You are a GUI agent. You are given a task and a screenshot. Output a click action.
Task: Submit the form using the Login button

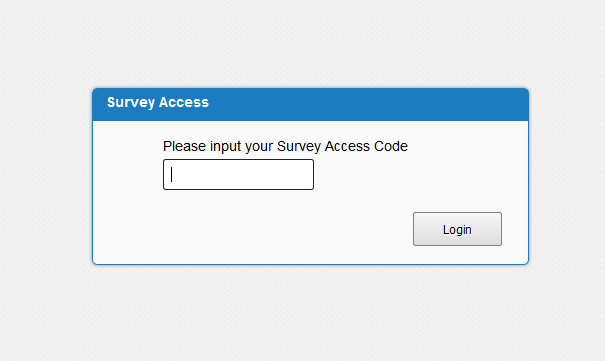tap(457, 229)
